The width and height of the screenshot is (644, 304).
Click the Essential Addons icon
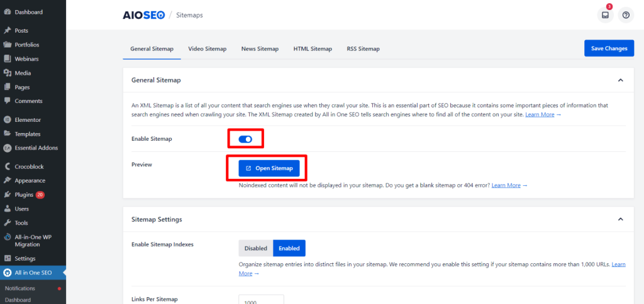(x=7, y=148)
